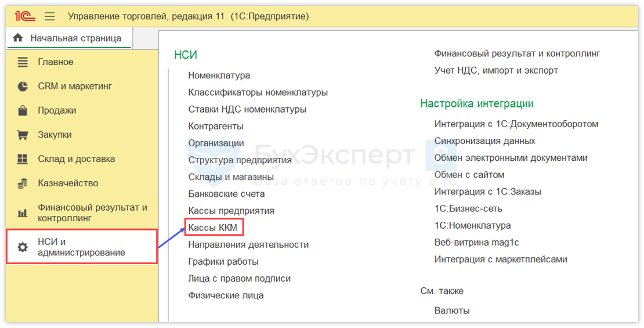
Task: Open Структура предприятия
Action: coord(240,160)
